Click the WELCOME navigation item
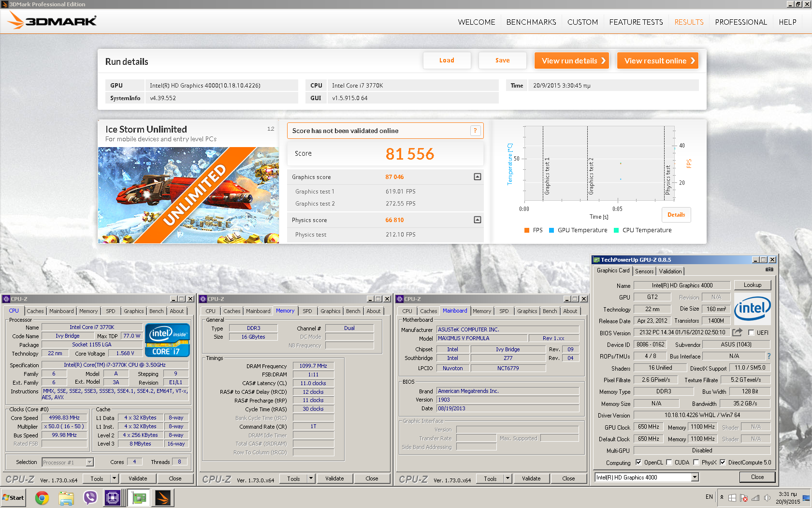Screen dimensions: 812x508 tap(477, 22)
